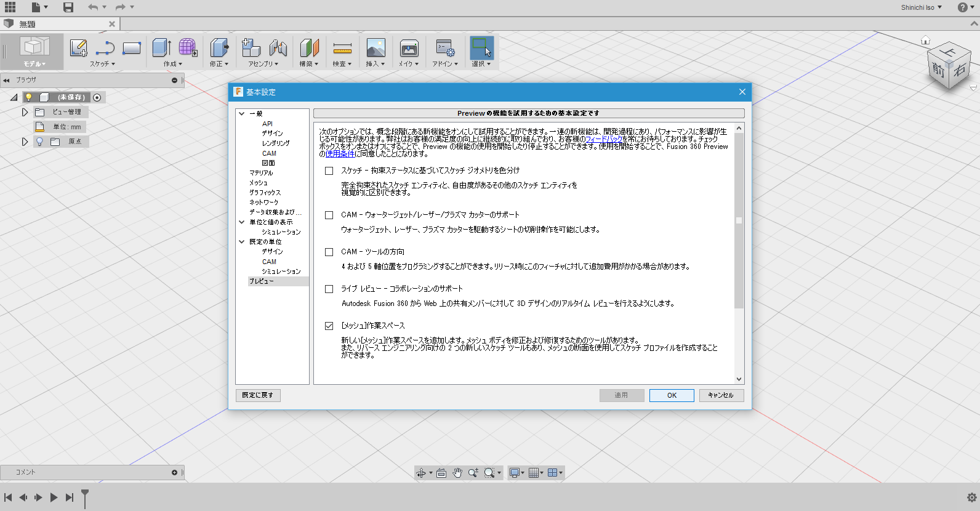
Task: Choose the Extrude tool in 作成
Action: click(x=161, y=47)
